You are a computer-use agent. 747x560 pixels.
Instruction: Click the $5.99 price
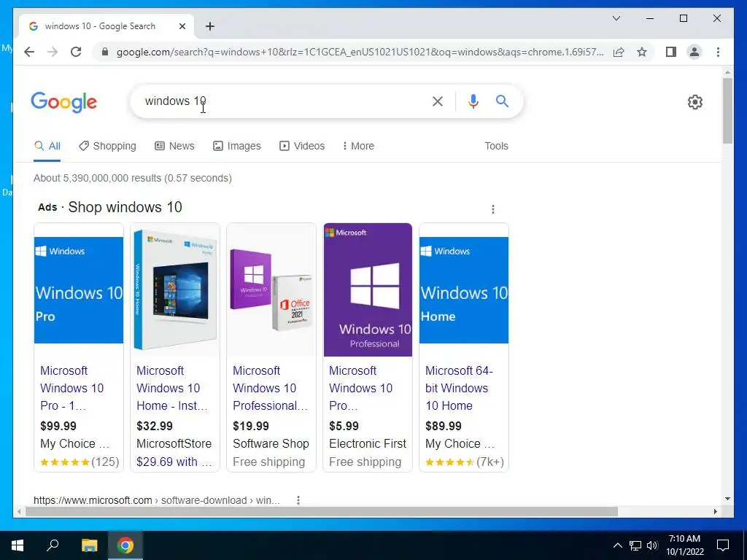(344, 426)
